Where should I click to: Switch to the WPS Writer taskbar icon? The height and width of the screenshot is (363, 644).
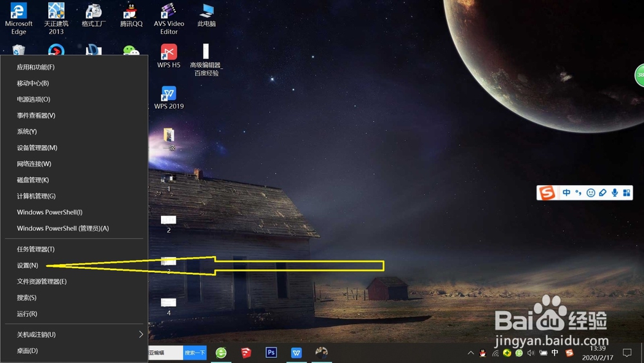point(296,353)
